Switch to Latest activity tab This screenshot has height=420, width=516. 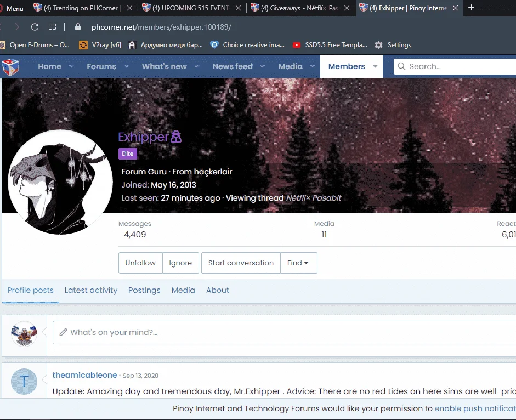[x=91, y=290]
